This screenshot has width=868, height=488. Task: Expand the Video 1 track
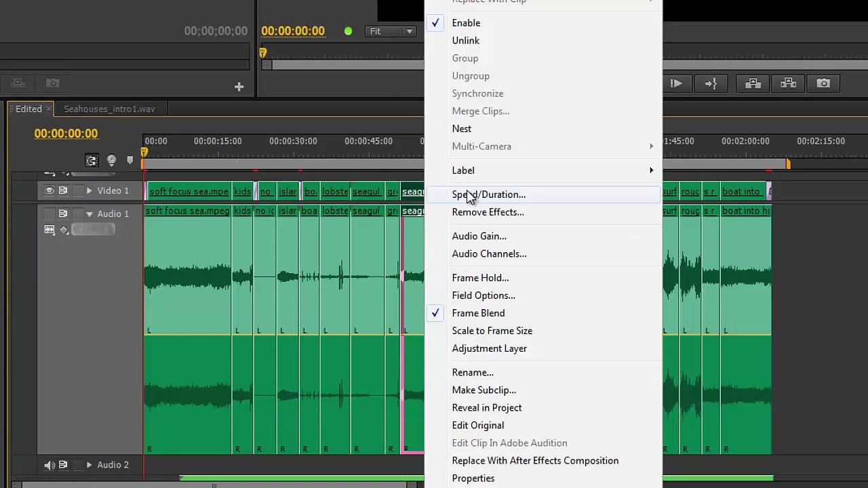click(x=89, y=191)
